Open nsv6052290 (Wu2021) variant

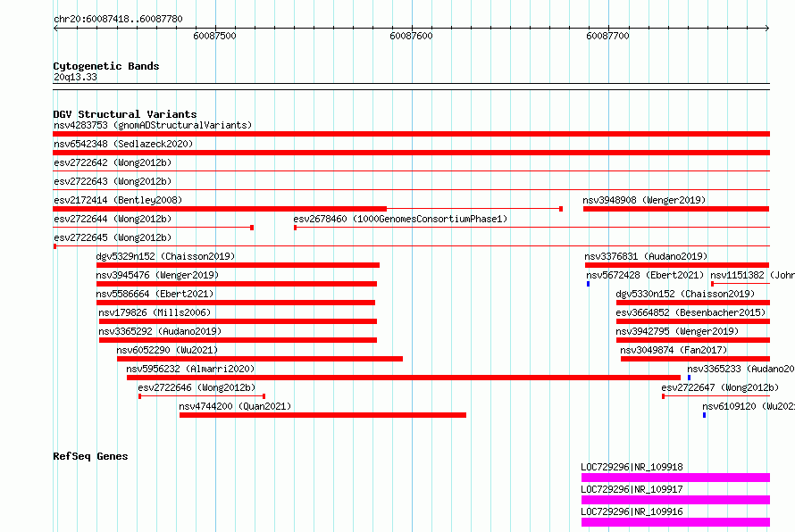click(x=167, y=350)
